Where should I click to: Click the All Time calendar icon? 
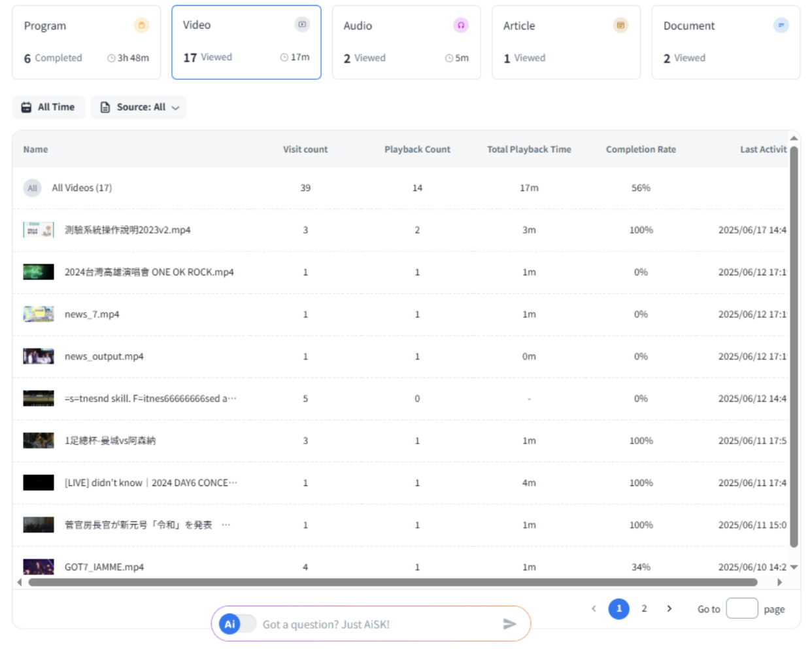tap(26, 107)
